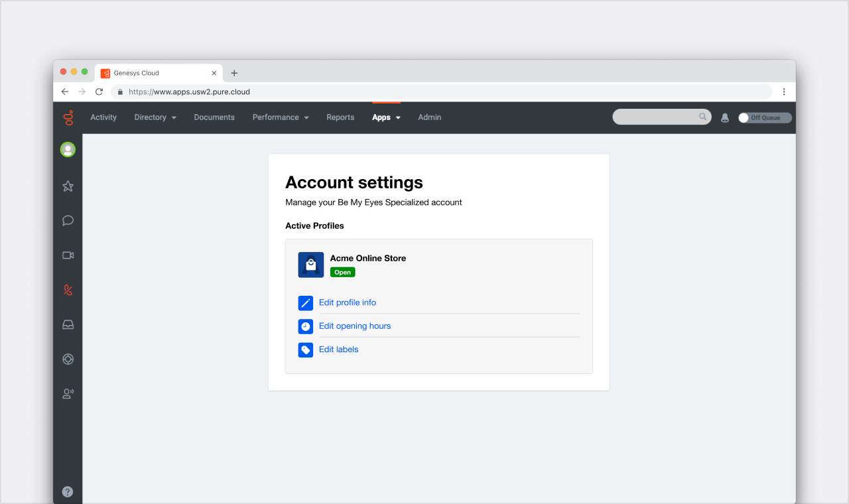Open the notifications bell icon

pyautogui.click(x=724, y=117)
